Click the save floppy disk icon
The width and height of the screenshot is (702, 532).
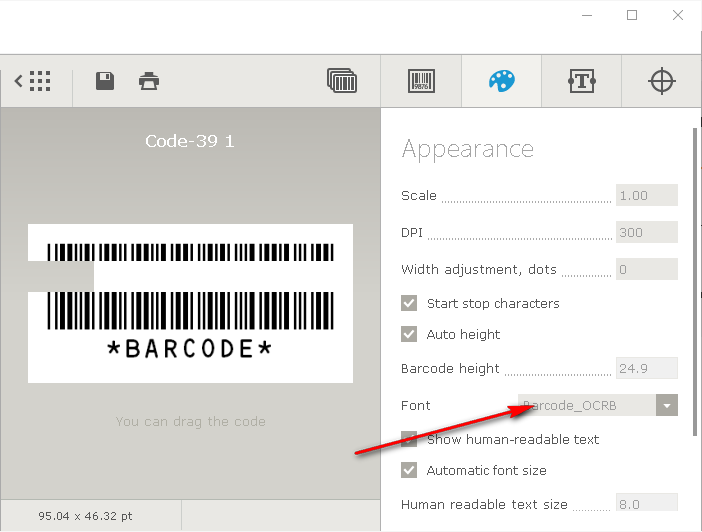coord(105,81)
